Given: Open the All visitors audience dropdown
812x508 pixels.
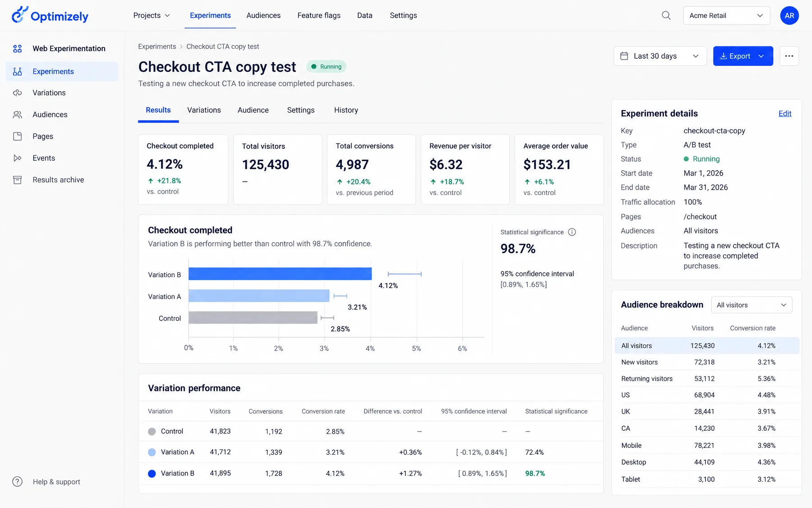Looking at the screenshot, I should [x=752, y=305].
